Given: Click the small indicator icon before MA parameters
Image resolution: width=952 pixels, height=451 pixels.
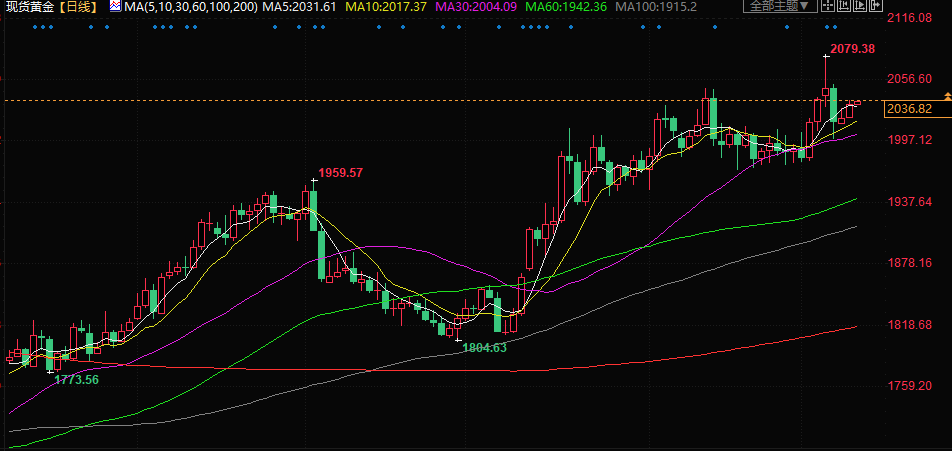Looking at the screenshot, I should 115,7.
